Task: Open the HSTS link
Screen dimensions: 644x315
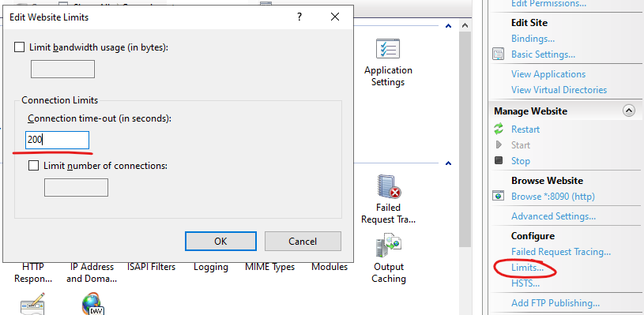Action: (x=525, y=283)
